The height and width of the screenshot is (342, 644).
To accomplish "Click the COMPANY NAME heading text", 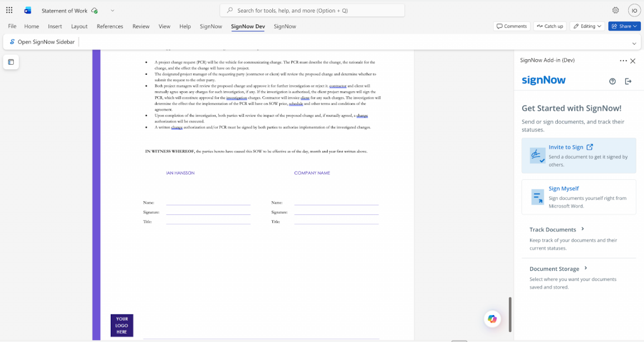I will (x=312, y=173).
